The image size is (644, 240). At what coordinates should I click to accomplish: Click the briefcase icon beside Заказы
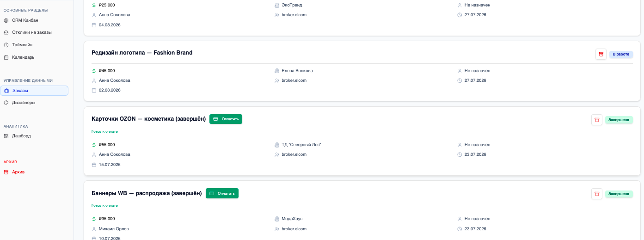point(6,91)
